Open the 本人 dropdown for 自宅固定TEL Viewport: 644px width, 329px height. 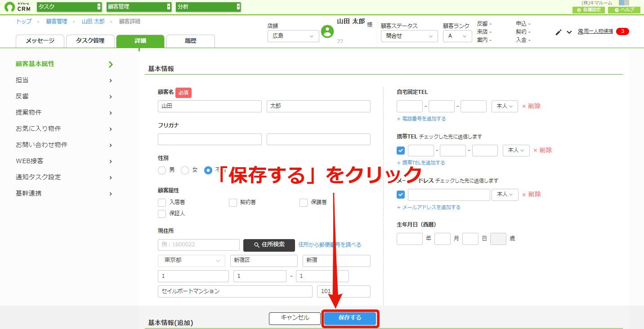[505, 106]
